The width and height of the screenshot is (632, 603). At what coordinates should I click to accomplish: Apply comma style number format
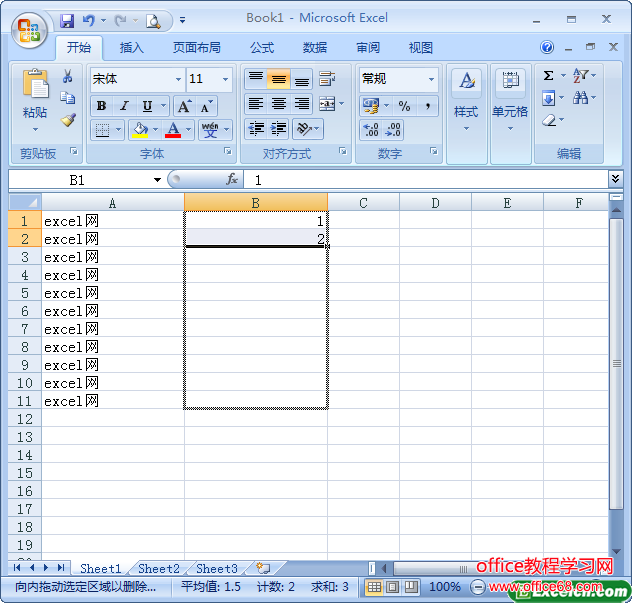428,106
